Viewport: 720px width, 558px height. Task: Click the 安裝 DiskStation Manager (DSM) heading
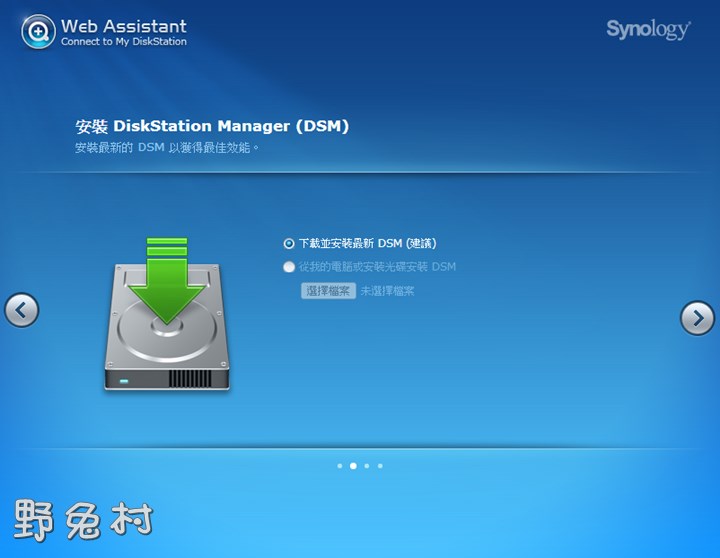(x=212, y=126)
